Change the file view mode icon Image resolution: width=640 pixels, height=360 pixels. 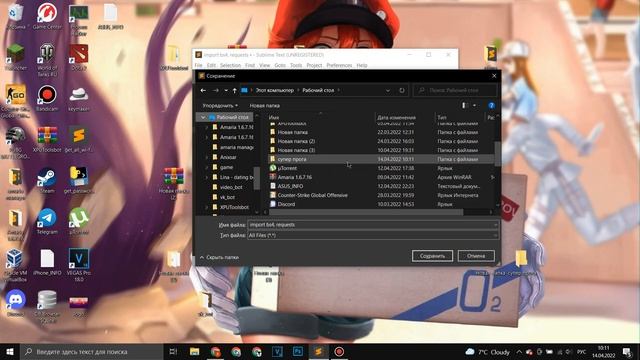click(x=464, y=105)
